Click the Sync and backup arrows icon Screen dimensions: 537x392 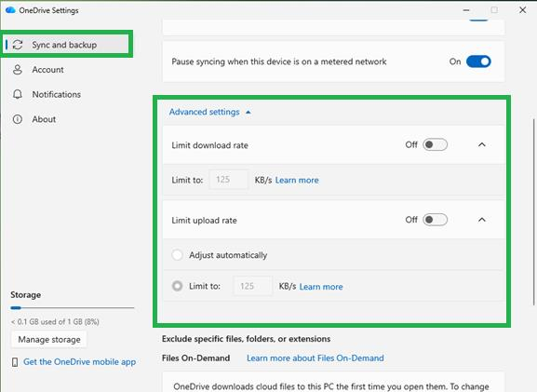coord(18,45)
